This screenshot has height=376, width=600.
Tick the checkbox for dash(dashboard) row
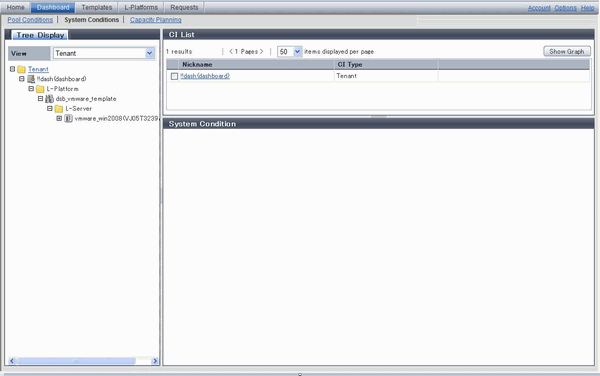tap(174, 77)
